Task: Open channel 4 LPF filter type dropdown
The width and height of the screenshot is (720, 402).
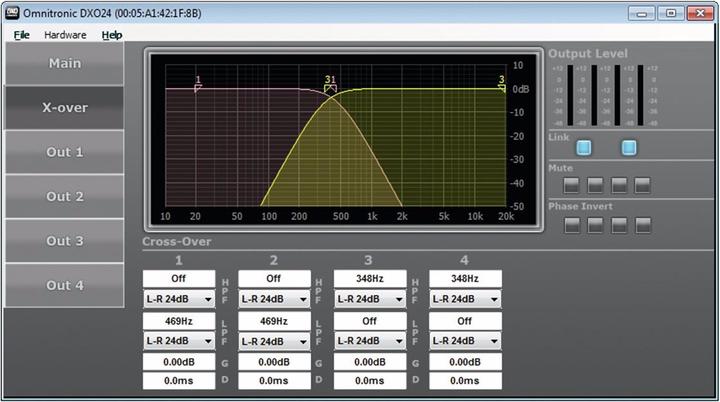Action: [x=465, y=341]
